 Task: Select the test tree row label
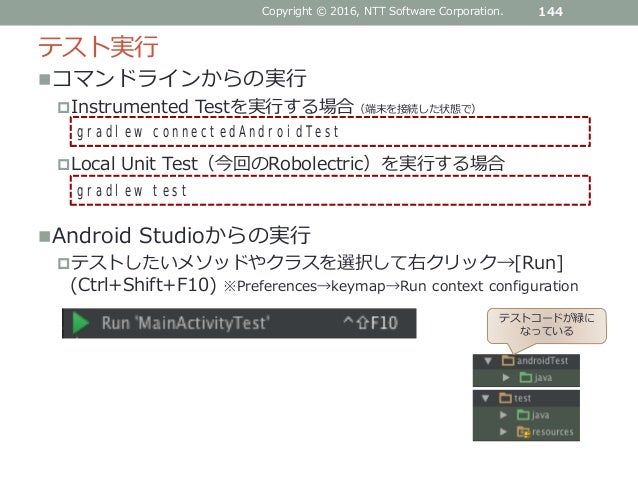click(522, 398)
